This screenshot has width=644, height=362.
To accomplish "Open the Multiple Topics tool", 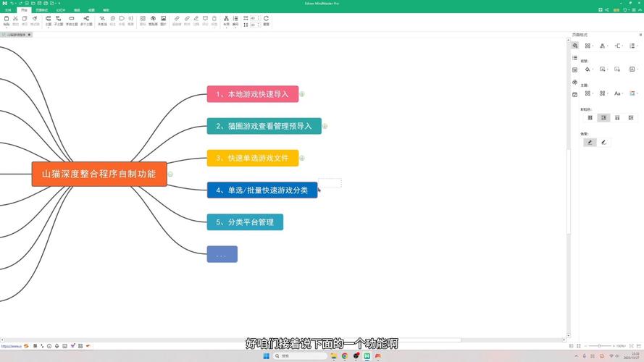I will pyautogui.click(x=86, y=19).
